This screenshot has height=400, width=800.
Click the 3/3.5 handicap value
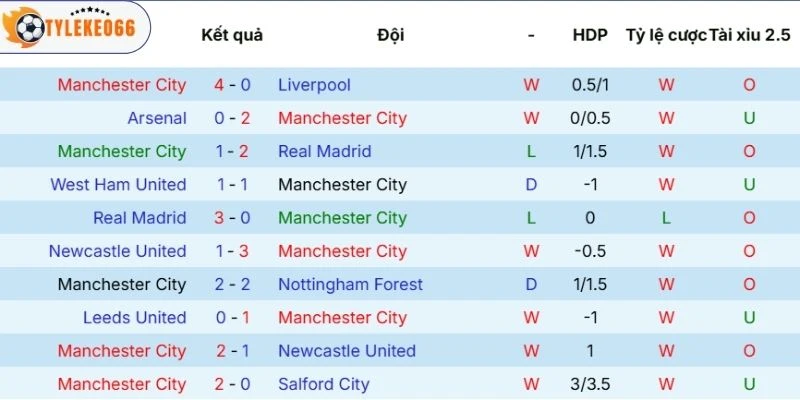click(x=590, y=384)
